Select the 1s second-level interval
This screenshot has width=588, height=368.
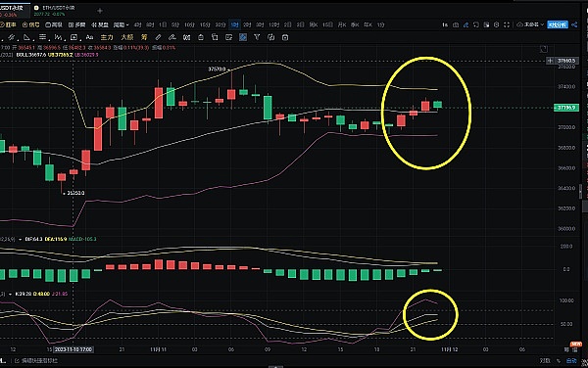pos(445,24)
